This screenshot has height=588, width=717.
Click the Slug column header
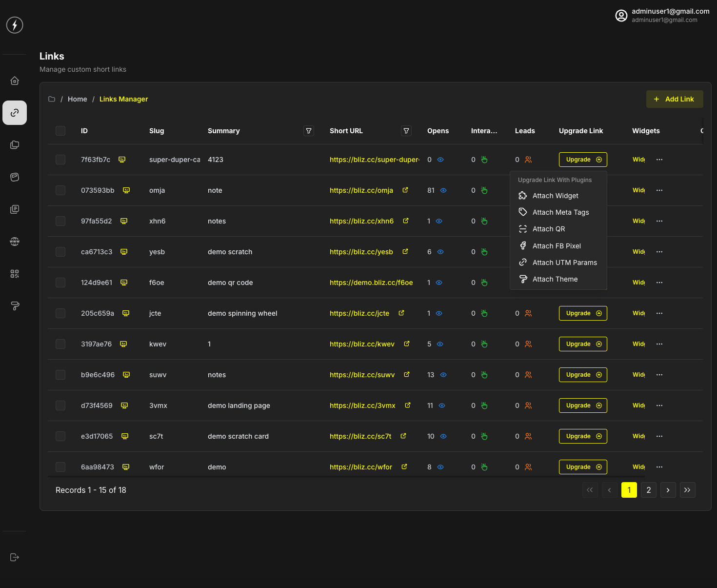point(157,131)
